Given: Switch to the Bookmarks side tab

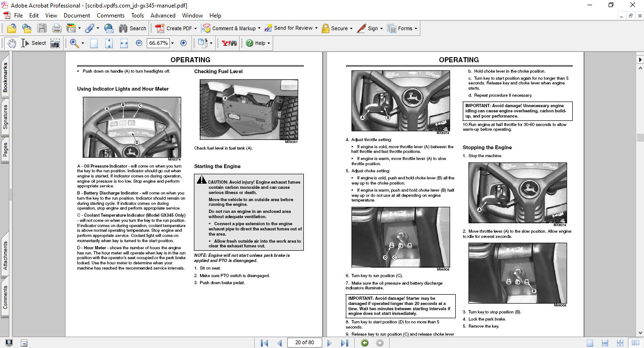Looking at the screenshot, I should 5,78.
